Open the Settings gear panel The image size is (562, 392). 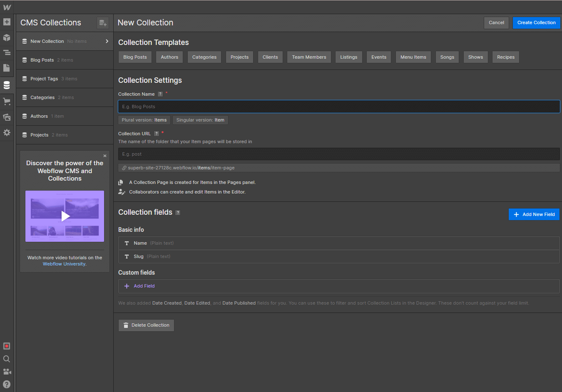click(x=7, y=132)
